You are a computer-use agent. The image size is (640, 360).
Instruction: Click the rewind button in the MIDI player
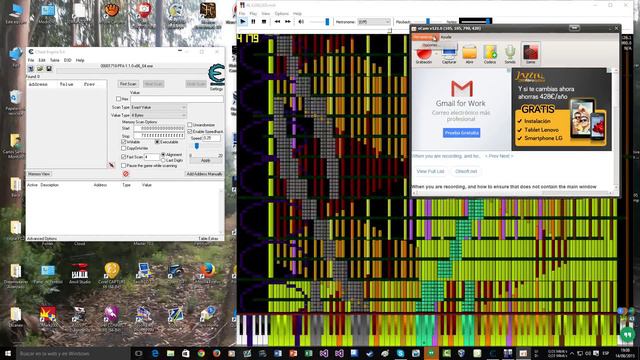tap(277, 22)
